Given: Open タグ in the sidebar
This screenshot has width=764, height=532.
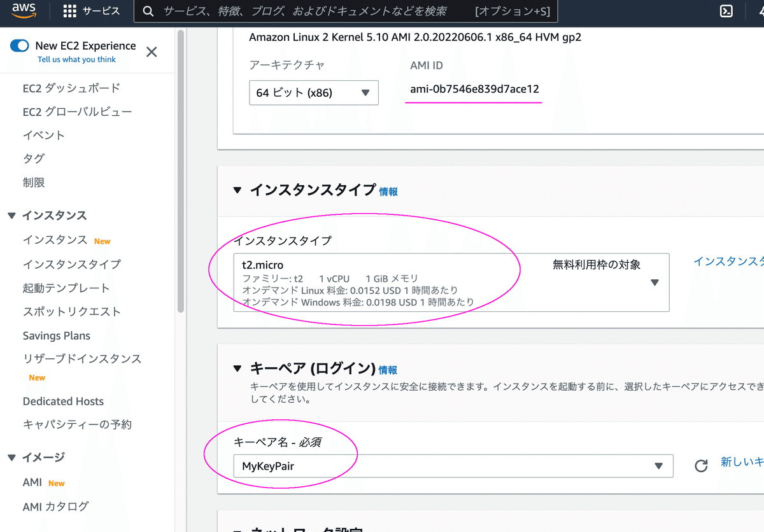Looking at the screenshot, I should [33, 158].
